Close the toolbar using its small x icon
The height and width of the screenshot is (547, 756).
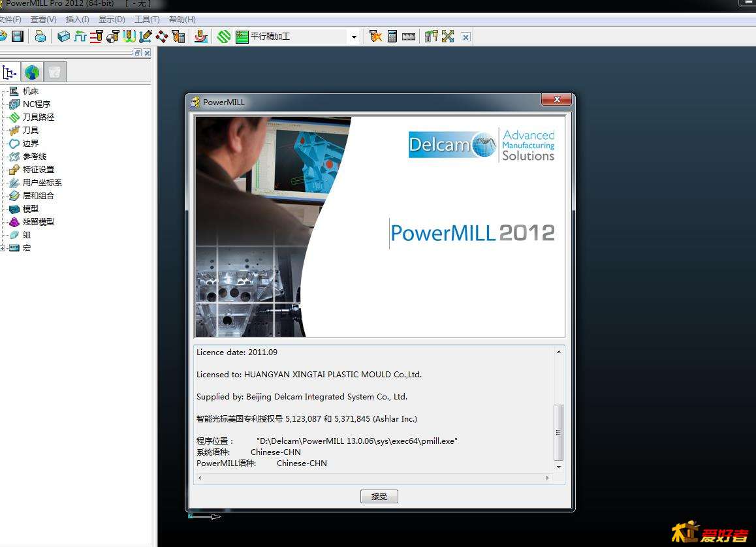[x=465, y=37]
